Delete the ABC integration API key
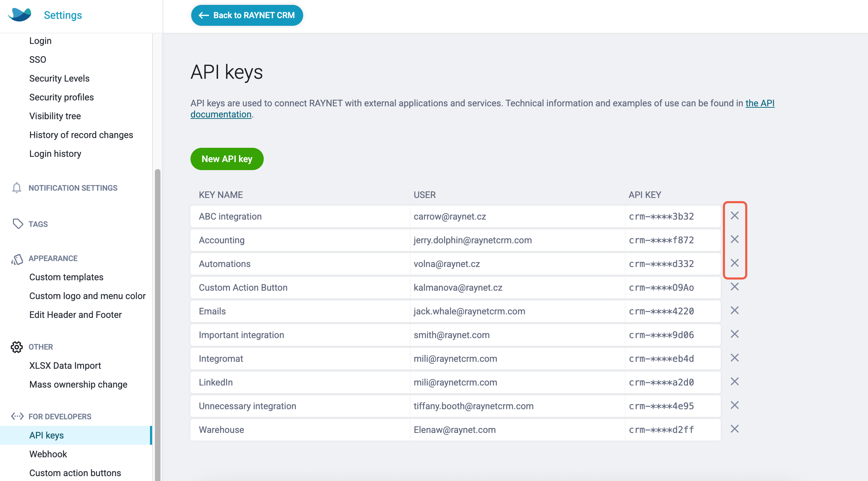 [x=735, y=216]
